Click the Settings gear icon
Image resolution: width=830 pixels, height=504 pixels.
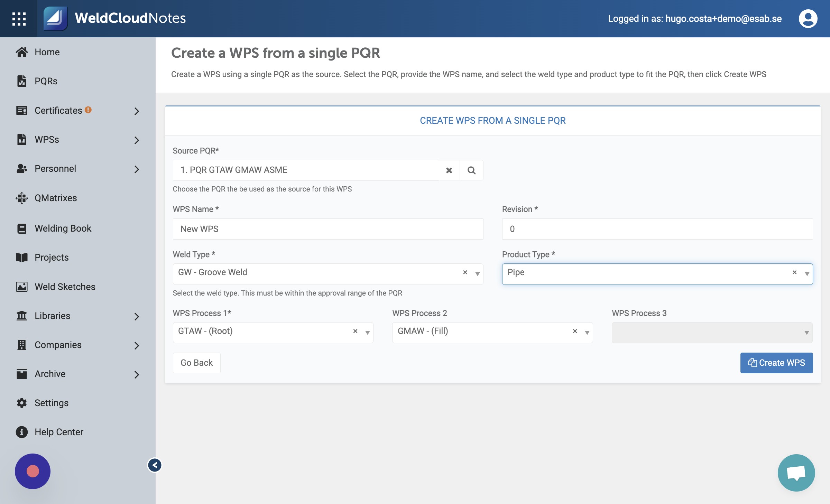coord(22,403)
